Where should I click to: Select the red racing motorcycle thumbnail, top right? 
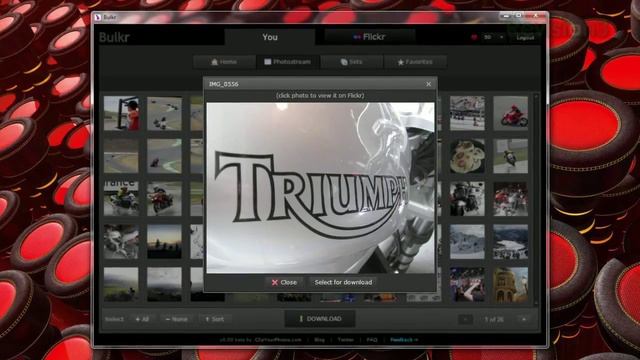510,113
